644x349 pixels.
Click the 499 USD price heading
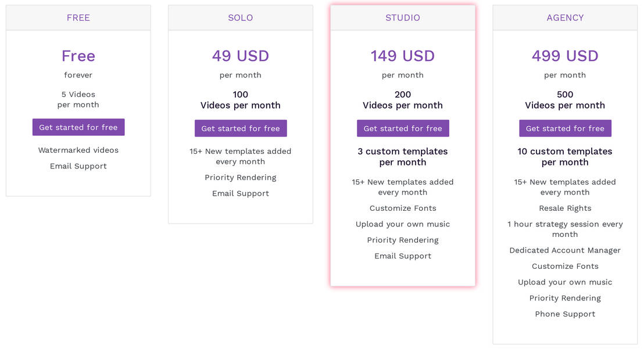click(565, 56)
